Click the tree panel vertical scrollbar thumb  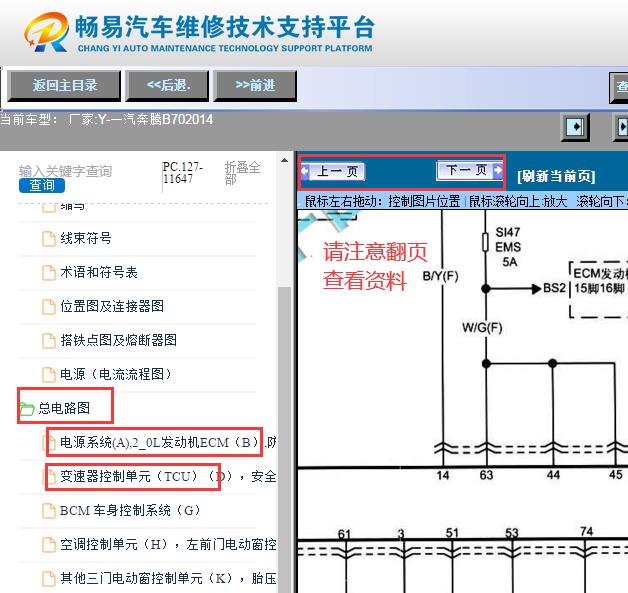click(x=284, y=440)
